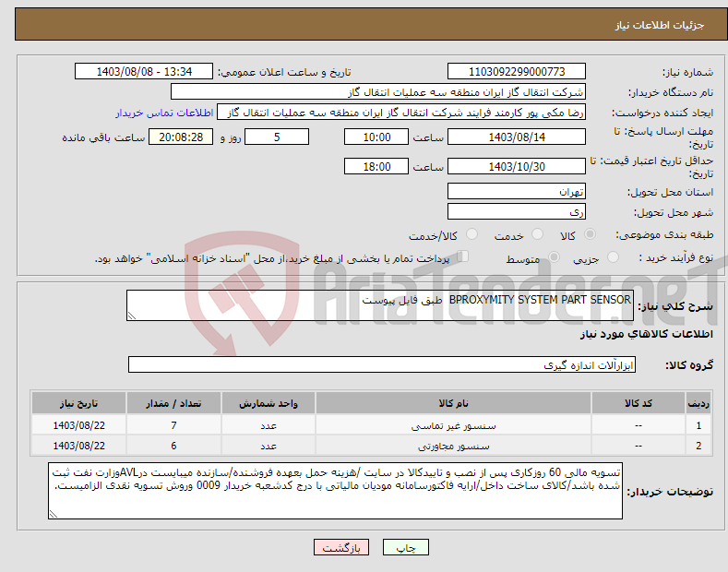Click the announcement date field 1403/08/08 - 13:34
Viewport: 728px width, 572px height.
click(144, 72)
